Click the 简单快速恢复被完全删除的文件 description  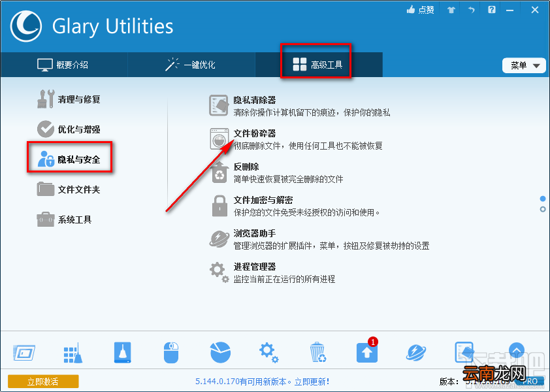pos(288,179)
